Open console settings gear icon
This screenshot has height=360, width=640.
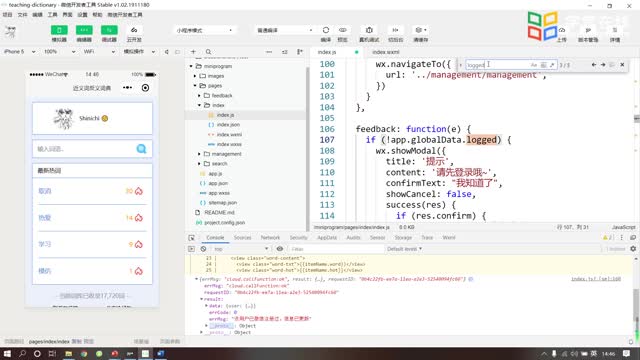[x=633, y=249]
